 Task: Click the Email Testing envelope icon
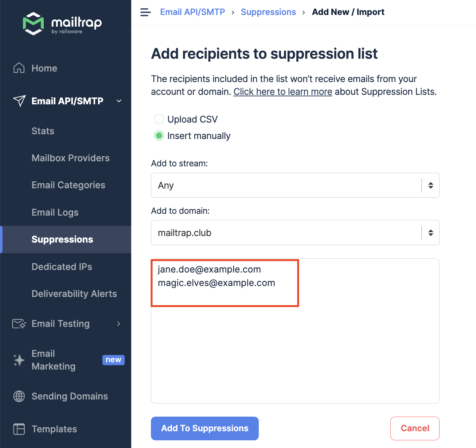19,324
